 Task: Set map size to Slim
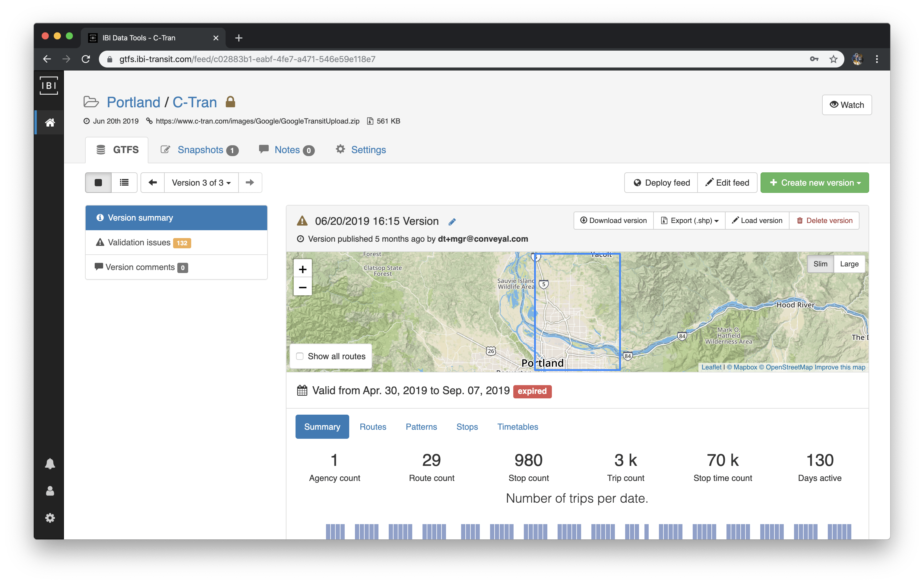click(820, 264)
